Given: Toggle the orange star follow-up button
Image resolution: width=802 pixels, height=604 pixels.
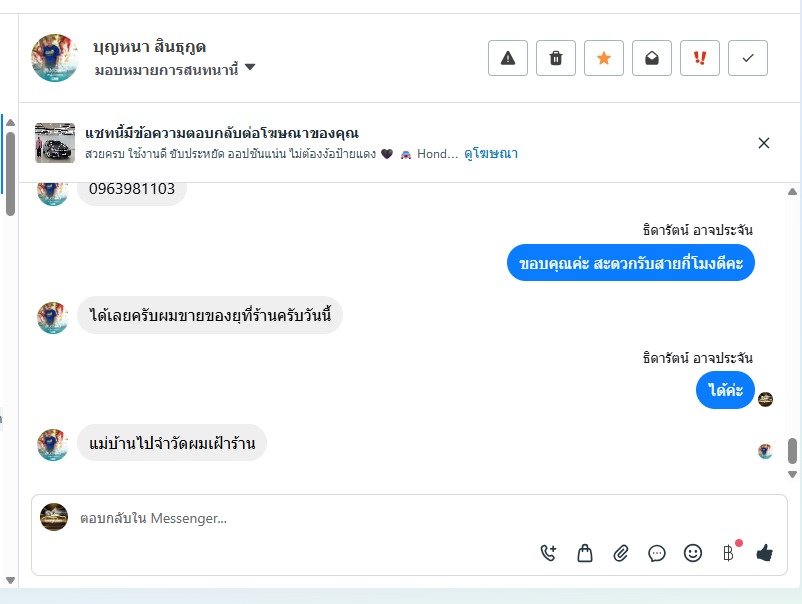Looking at the screenshot, I should (604, 58).
